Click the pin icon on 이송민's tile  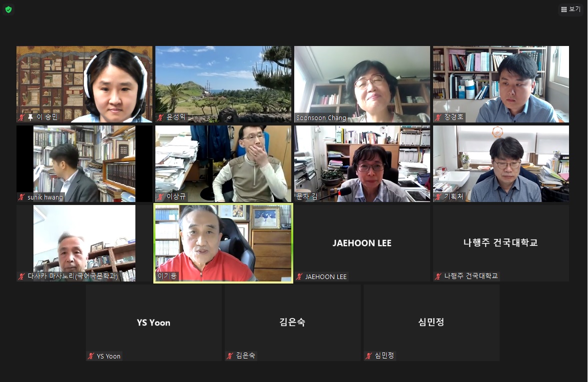[30, 117]
